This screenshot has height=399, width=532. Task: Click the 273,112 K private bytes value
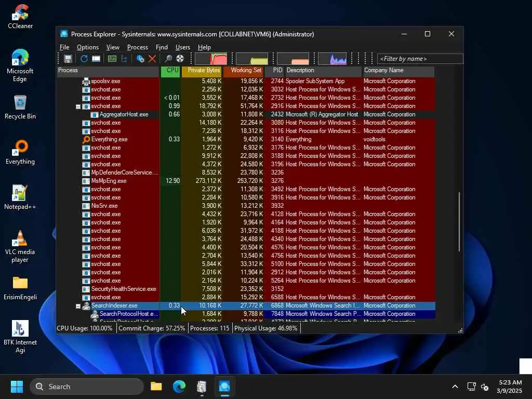(208, 181)
